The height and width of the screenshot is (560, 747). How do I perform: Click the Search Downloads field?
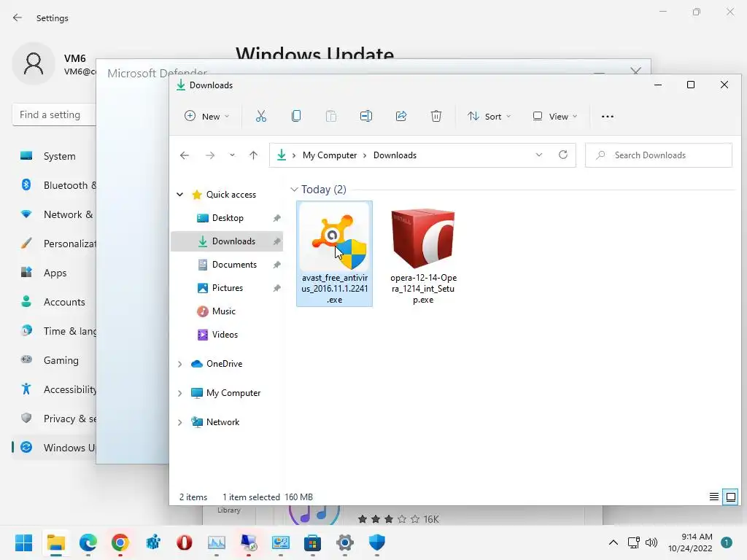(x=659, y=155)
